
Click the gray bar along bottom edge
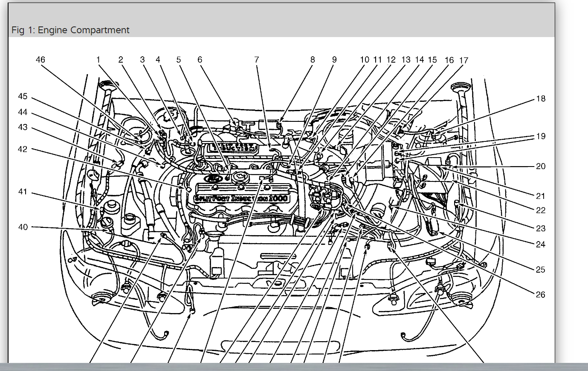click(x=294, y=367)
